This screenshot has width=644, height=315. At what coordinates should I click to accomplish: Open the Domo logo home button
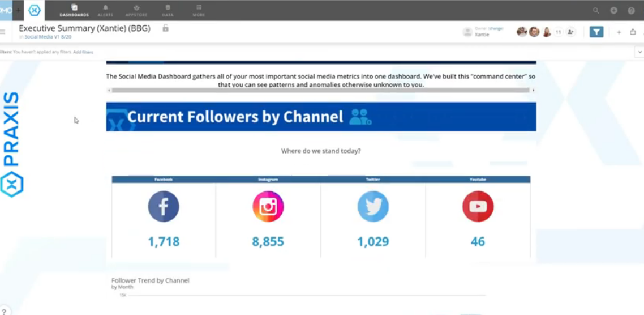[x=6, y=10]
